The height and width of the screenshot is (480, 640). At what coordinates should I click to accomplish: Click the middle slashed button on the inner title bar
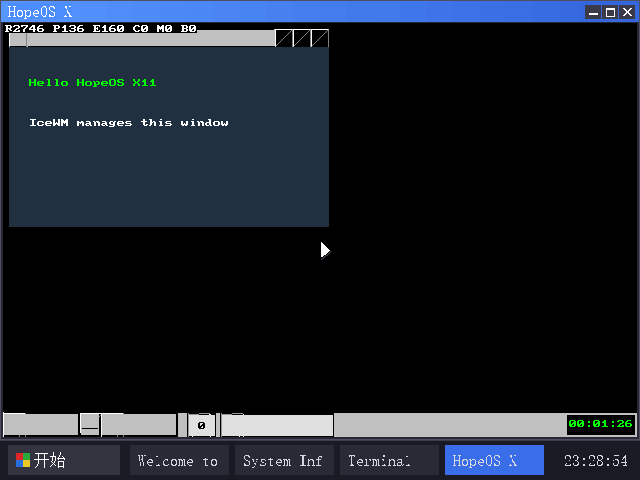click(x=302, y=38)
